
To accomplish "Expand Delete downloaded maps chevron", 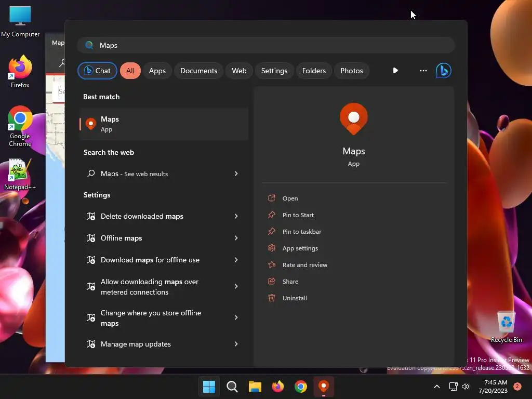I will pyautogui.click(x=236, y=216).
